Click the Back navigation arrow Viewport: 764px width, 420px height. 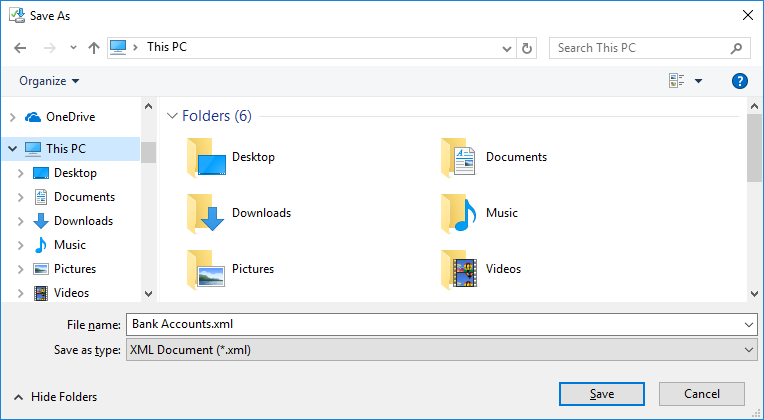point(20,48)
